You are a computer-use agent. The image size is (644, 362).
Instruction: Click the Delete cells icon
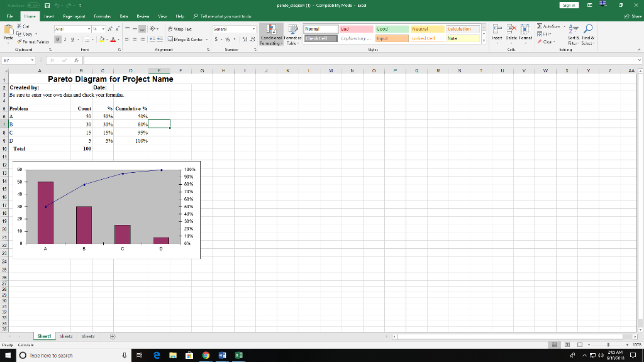[511, 29]
